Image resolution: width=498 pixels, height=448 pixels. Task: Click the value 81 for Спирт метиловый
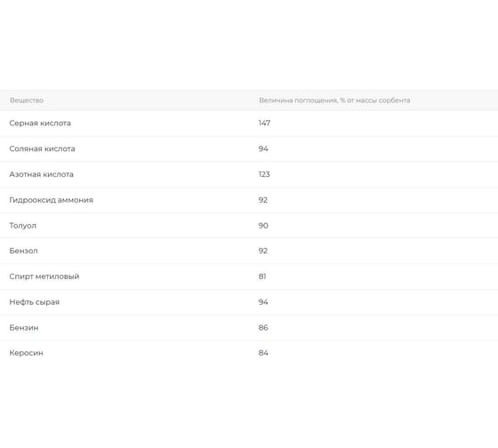262,276
